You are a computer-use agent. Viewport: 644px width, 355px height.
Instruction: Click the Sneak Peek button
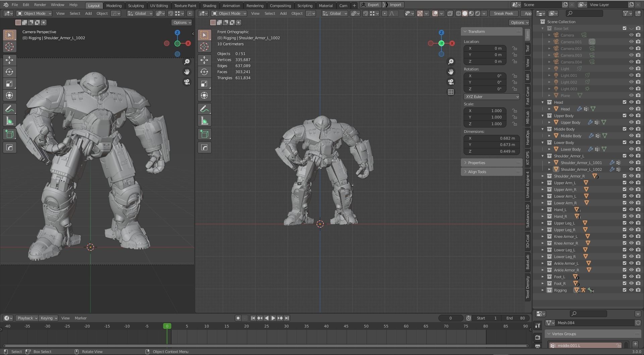point(503,13)
